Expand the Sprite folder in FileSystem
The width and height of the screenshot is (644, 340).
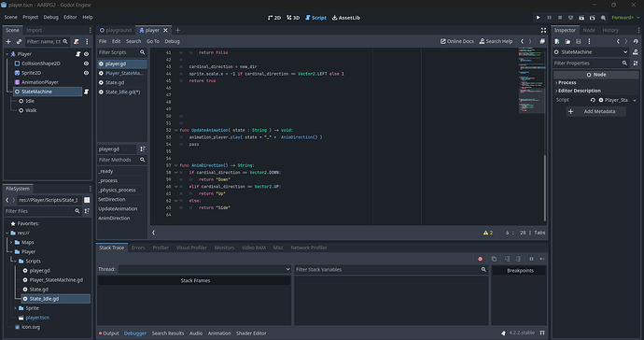[15, 308]
